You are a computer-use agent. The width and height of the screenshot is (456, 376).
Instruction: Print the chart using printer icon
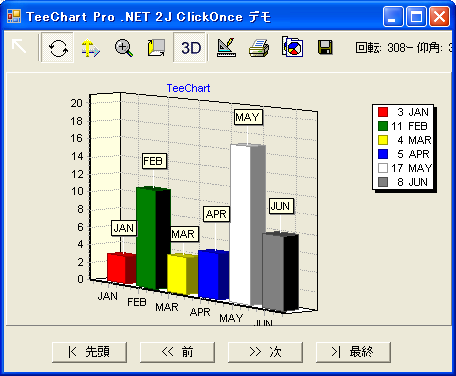click(259, 48)
